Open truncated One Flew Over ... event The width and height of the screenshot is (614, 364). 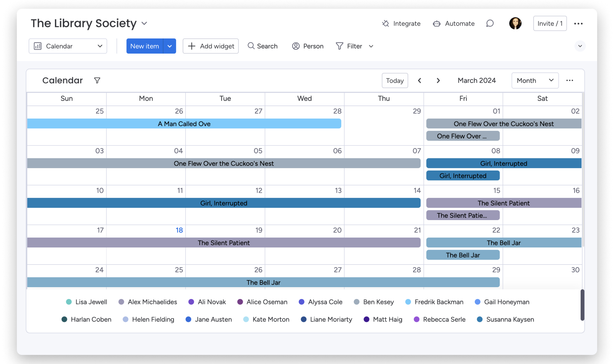click(463, 136)
